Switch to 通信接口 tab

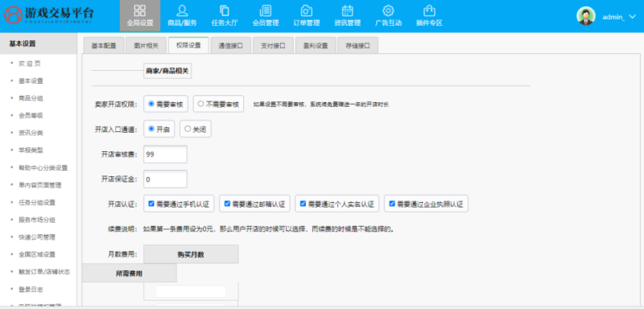coord(230,46)
